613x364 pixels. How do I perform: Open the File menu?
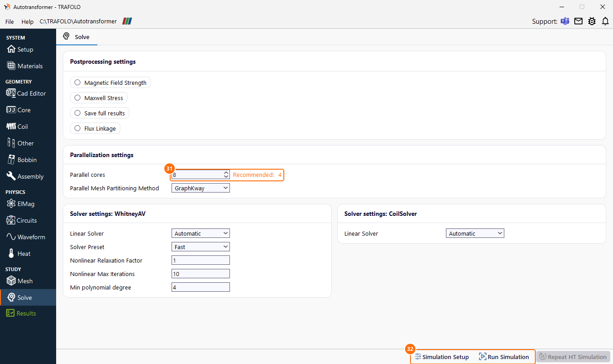(x=9, y=22)
